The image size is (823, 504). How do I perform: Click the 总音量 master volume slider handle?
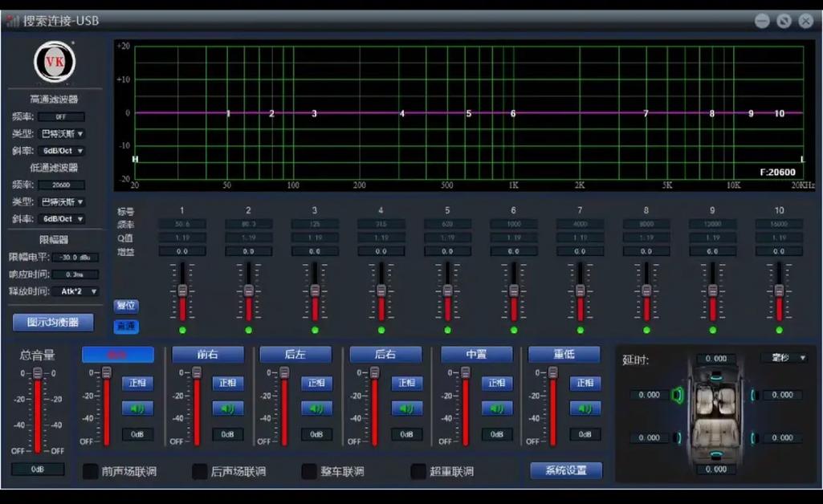tap(38, 373)
